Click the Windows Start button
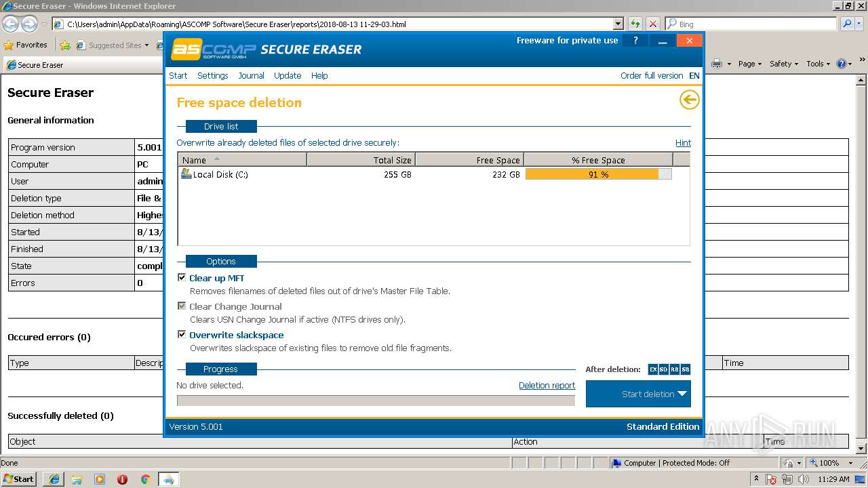868x488 pixels. pyautogui.click(x=19, y=479)
